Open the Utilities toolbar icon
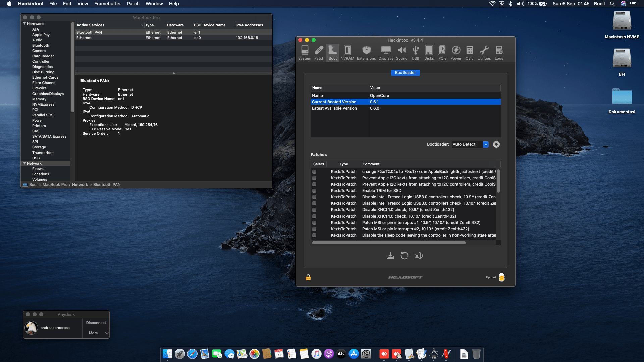The width and height of the screenshot is (644, 362). tap(484, 53)
